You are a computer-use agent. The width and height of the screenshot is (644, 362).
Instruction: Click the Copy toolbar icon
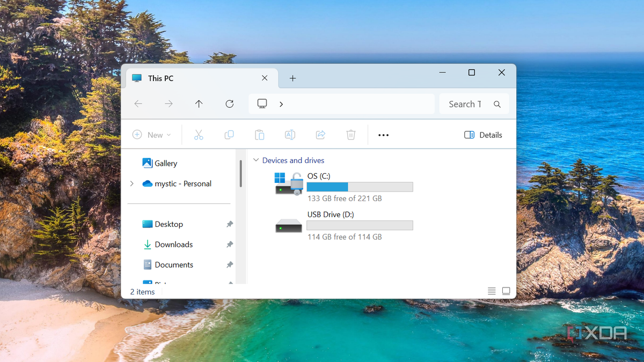pos(229,135)
